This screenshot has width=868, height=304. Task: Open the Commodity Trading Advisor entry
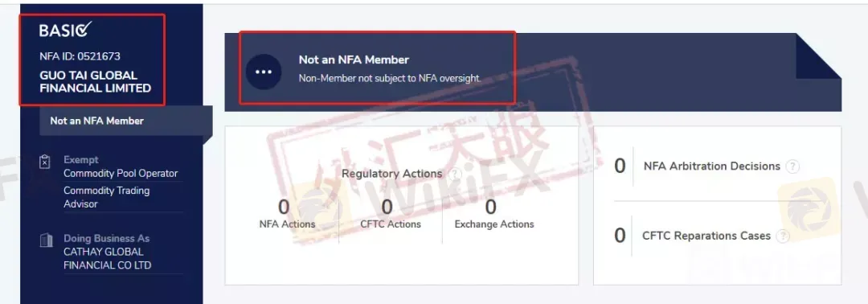(107, 197)
